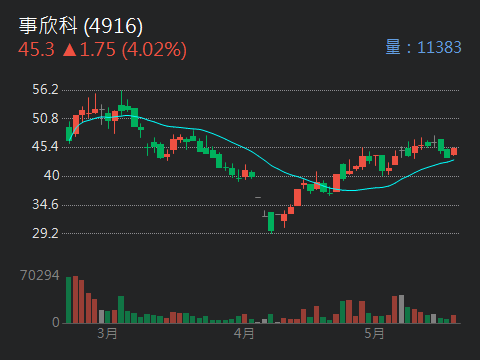Click the 70294 volume axis label
480x360 pixels.
pyautogui.click(x=40, y=275)
